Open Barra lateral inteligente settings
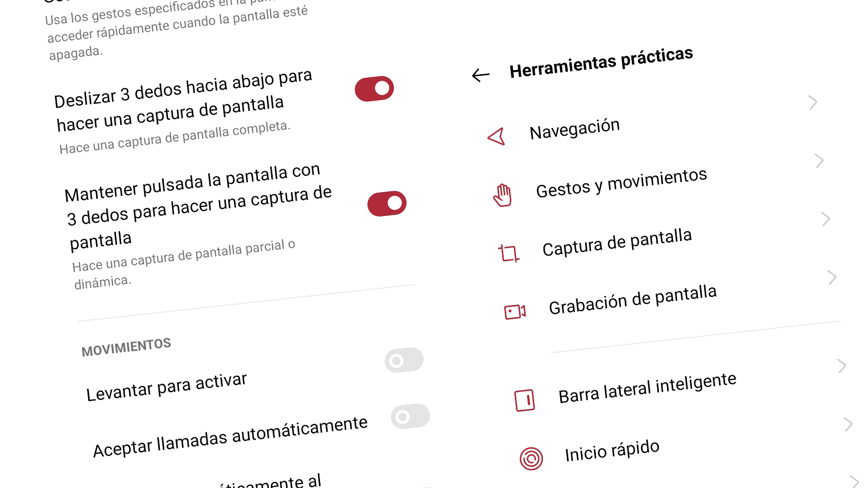868x488 pixels. click(x=647, y=388)
